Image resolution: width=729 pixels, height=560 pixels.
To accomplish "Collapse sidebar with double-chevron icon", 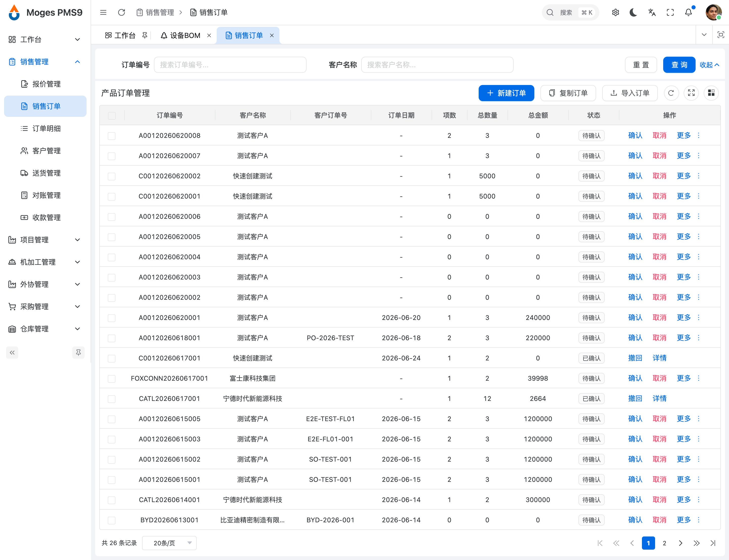I will (12, 353).
